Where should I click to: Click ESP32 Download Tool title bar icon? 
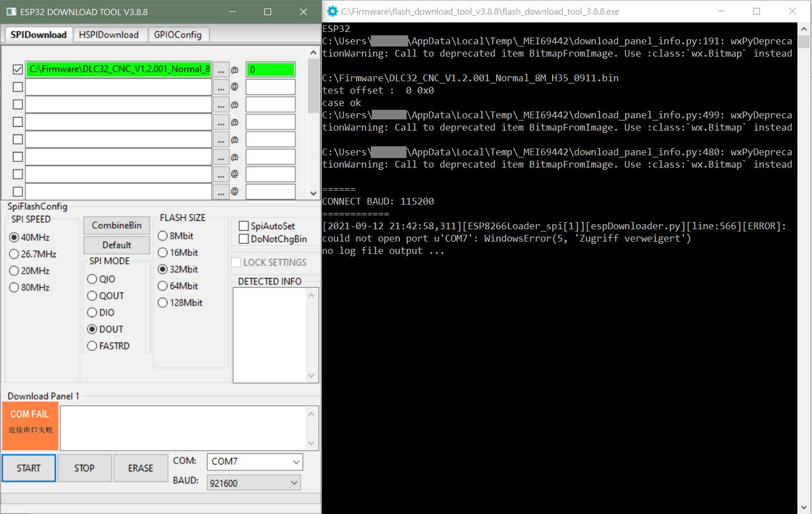tap(11, 11)
